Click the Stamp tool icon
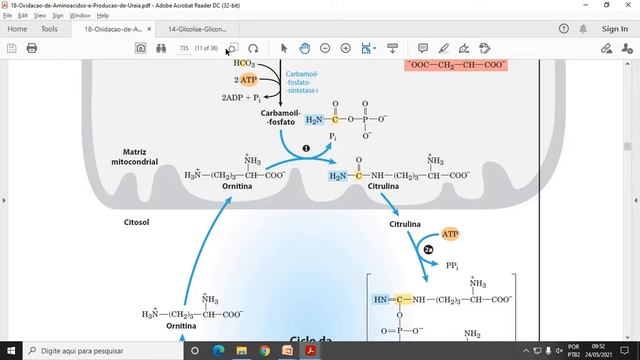The width and height of the screenshot is (640, 360). (485, 48)
